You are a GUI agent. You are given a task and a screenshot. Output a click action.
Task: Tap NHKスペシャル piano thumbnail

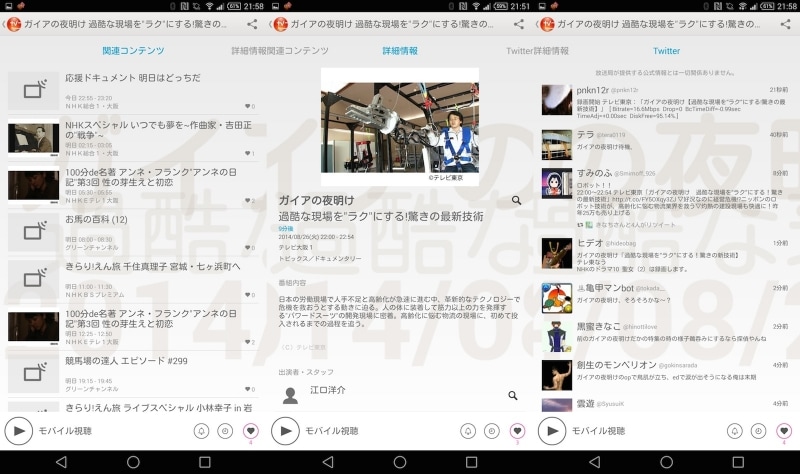[x=33, y=138]
